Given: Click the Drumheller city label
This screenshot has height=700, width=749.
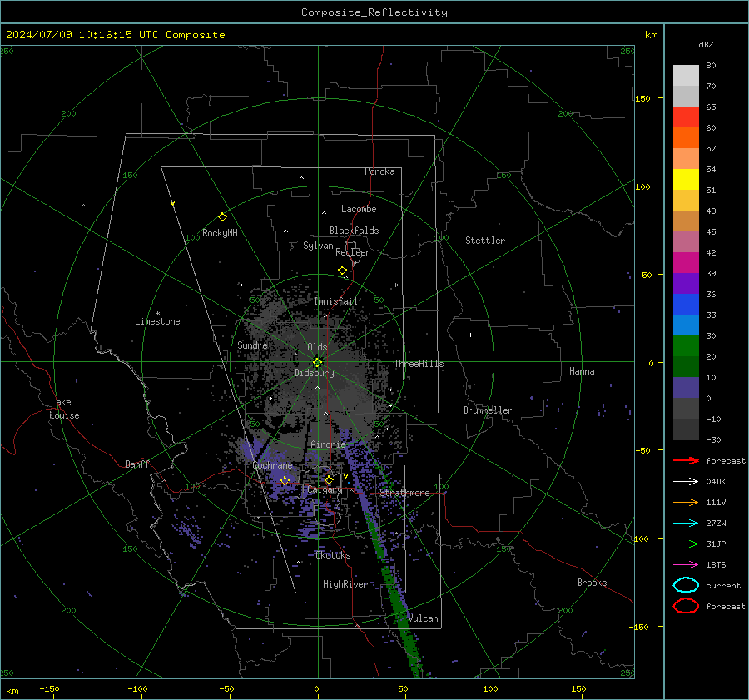Looking at the screenshot, I should point(488,410).
